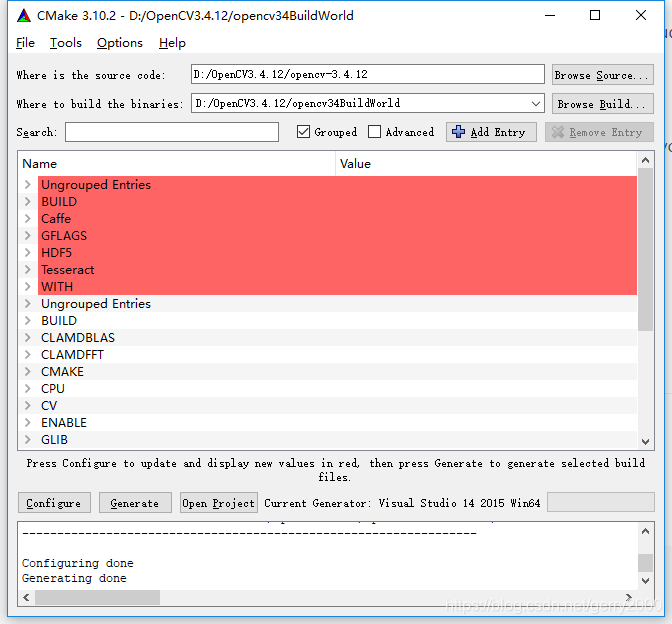This screenshot has height=624, width=672.
Task: Open the Options menu
Action: [x=120, y=43]
